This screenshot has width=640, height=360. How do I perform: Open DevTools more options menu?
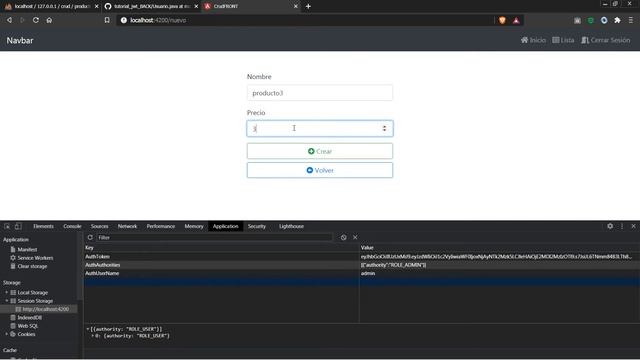pyautogui.click(x=622, y=226)
